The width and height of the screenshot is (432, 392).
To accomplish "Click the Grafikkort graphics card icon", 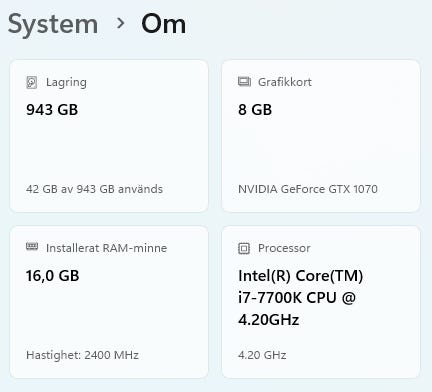I will (244, 81).
